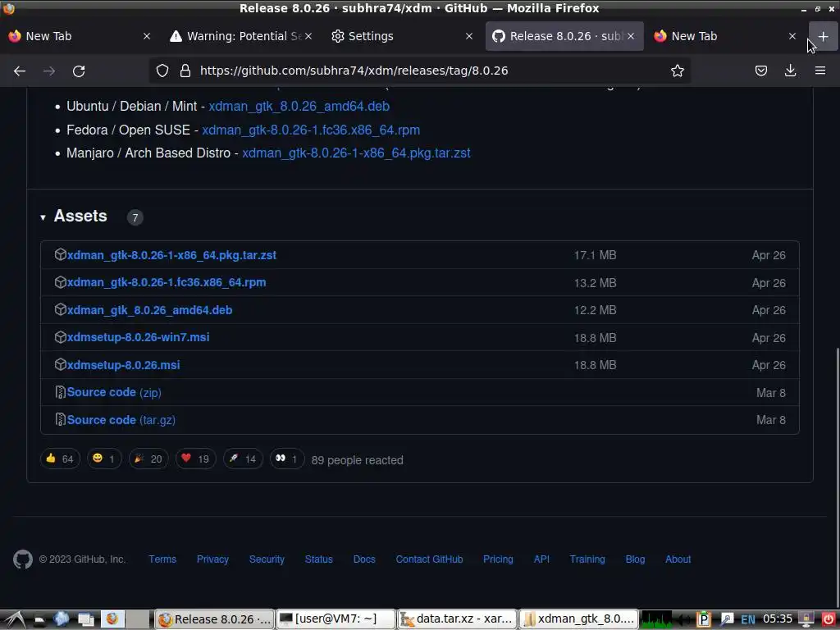Close the Release 8.0.26 tab
The height and width of the screenshot is (630, 840).
631,36
